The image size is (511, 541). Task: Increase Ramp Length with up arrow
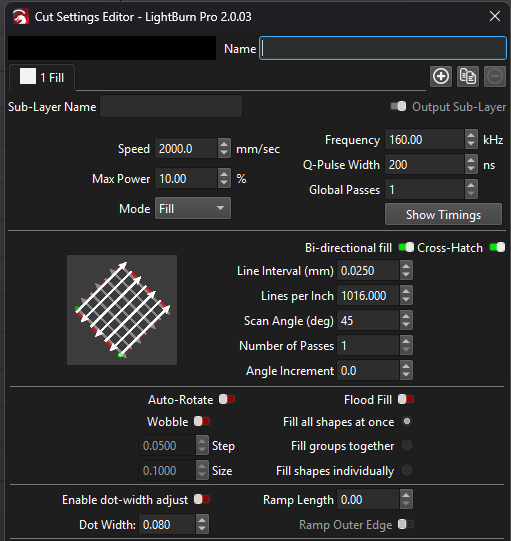(406, 494)
